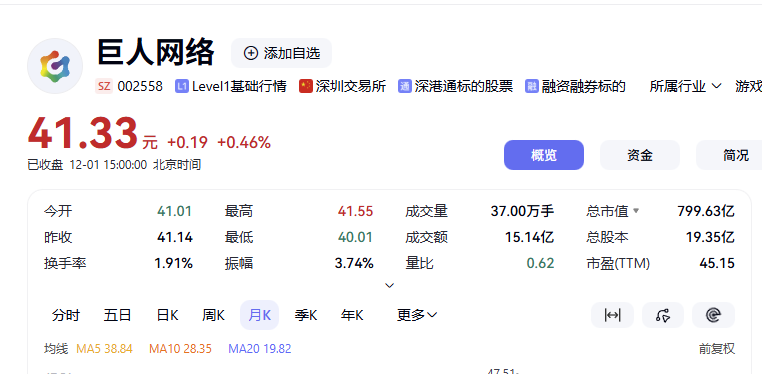
Task: Click the 成交额 value 15.14亿
Action: tap(530, 238)
